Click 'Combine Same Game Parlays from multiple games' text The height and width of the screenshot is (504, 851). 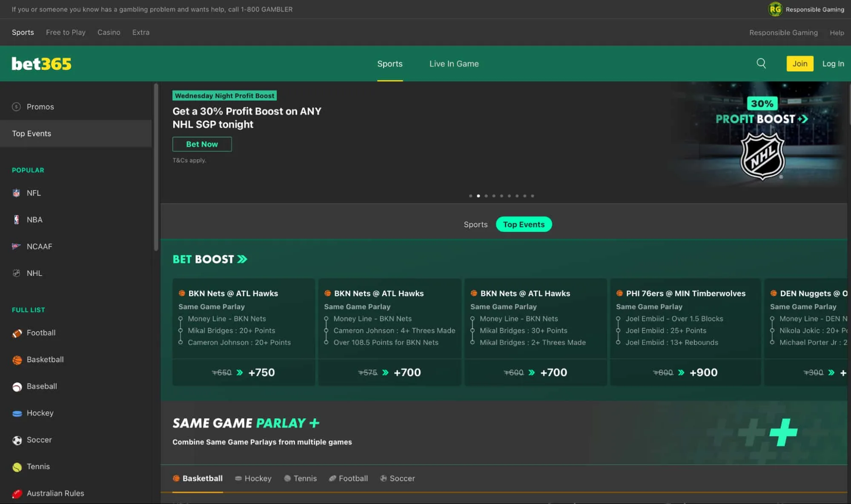pyautogui.click(x=262, y=442)
